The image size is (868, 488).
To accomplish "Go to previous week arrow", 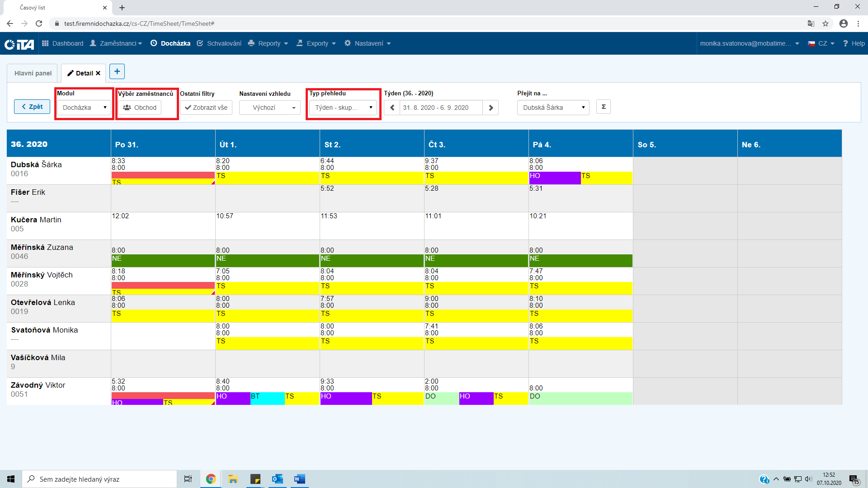I will click(x=392, y=108).
